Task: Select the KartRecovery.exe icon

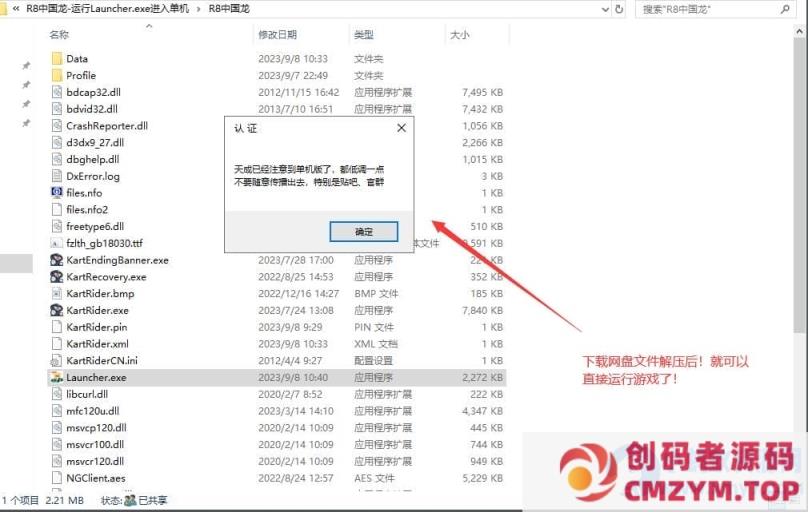Action: 57,277
